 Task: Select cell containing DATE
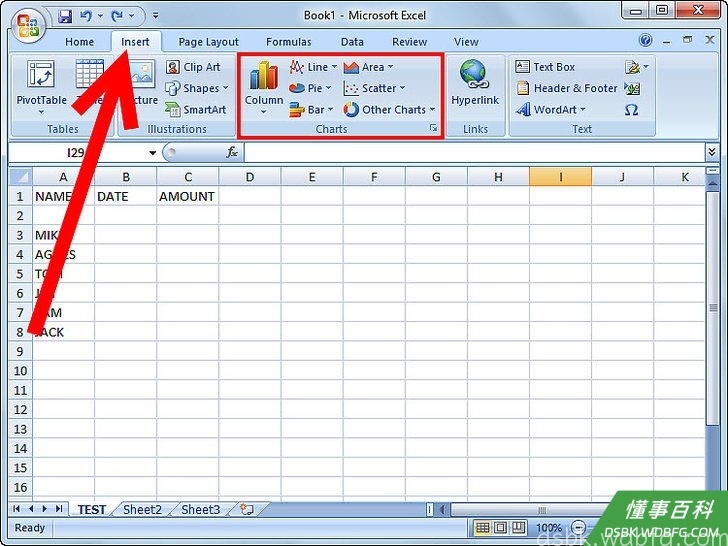125,196
